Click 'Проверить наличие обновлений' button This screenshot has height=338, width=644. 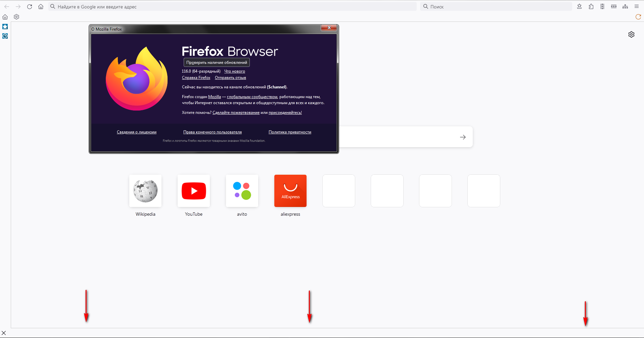pyautogui.click(x=217, y=62)
